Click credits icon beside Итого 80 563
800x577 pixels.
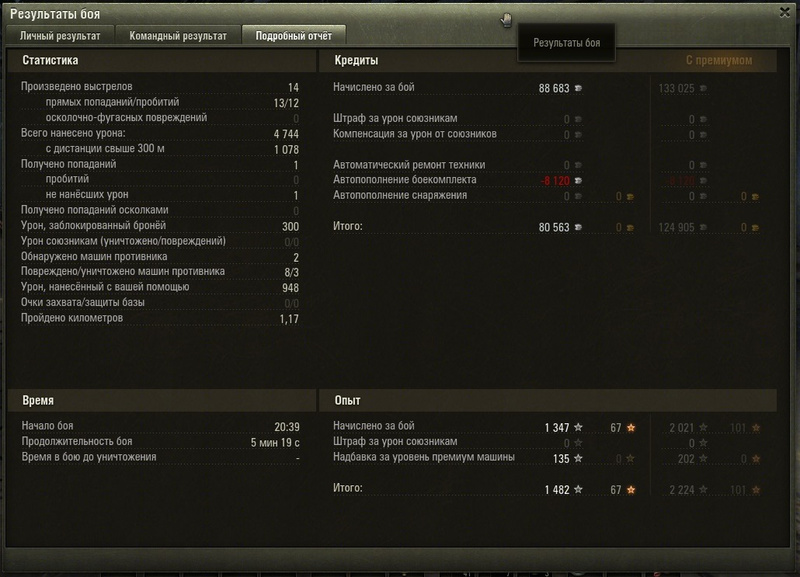click(x=578, y=227)
